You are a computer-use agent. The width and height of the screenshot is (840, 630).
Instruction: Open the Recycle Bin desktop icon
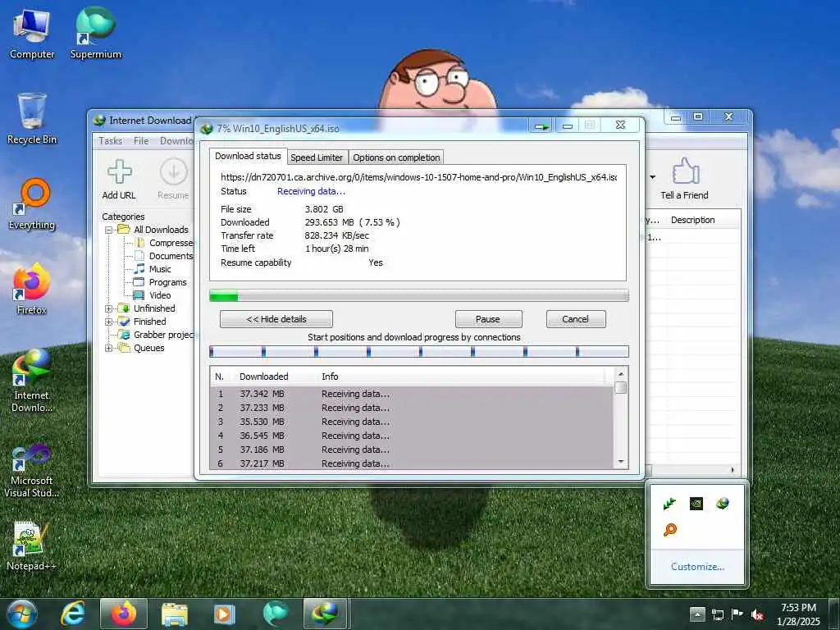coord(32,119)
